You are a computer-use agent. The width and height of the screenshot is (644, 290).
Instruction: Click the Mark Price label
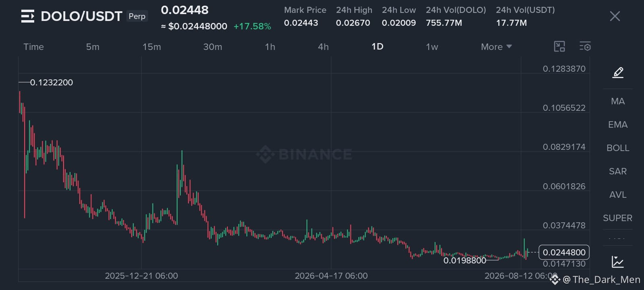point(305,10)
